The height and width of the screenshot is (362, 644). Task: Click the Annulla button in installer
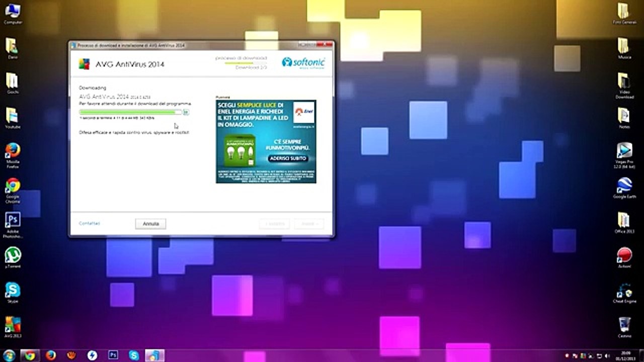150,224
